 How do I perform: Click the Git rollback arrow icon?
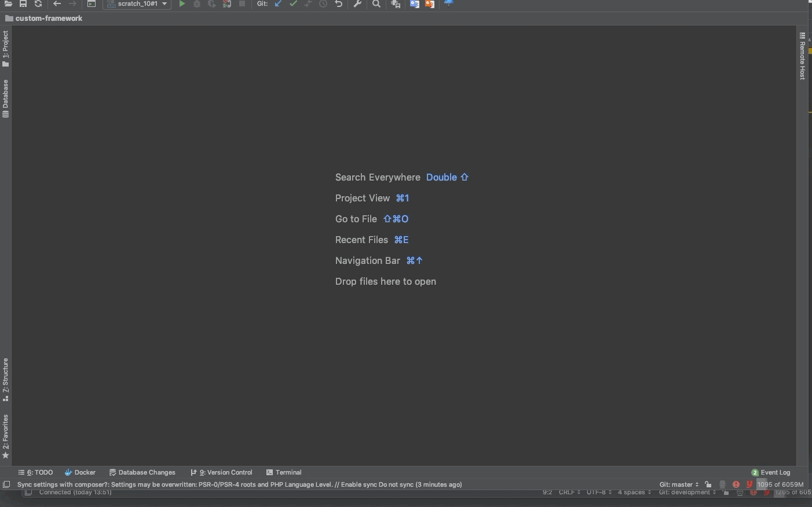[339, 4]
